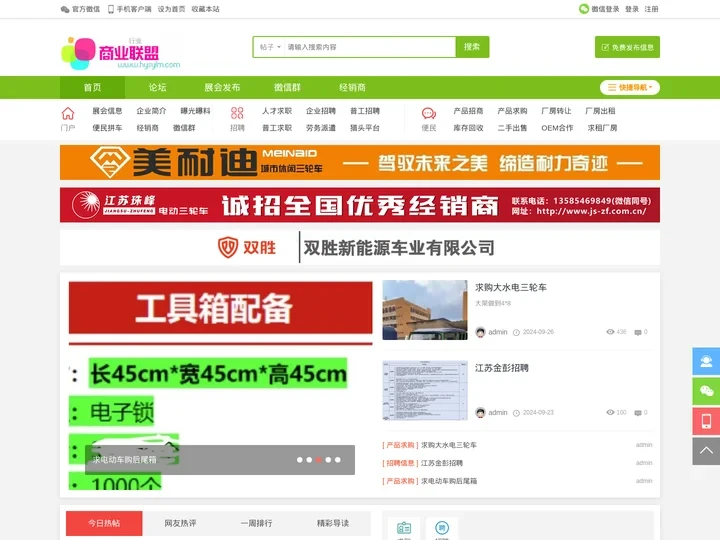Click the clock icon beside 2024-09-23

[x=516, y=413]
